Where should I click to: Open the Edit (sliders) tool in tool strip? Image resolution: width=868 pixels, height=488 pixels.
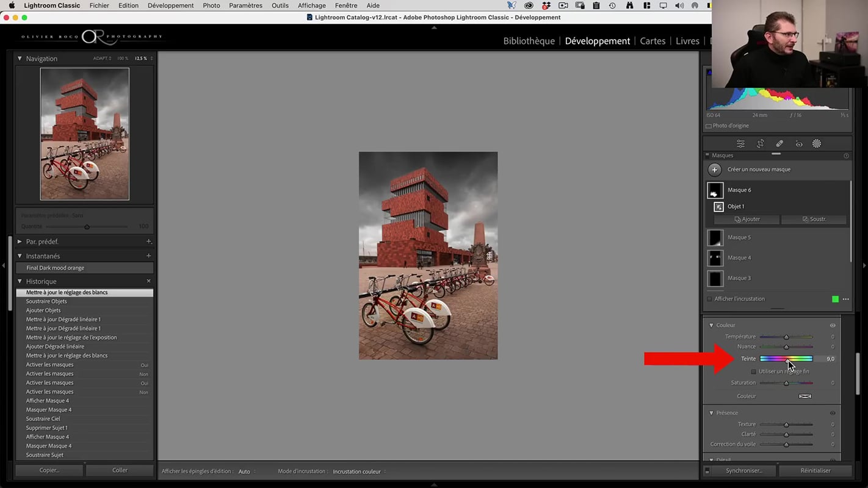click(x=740, y=144)
